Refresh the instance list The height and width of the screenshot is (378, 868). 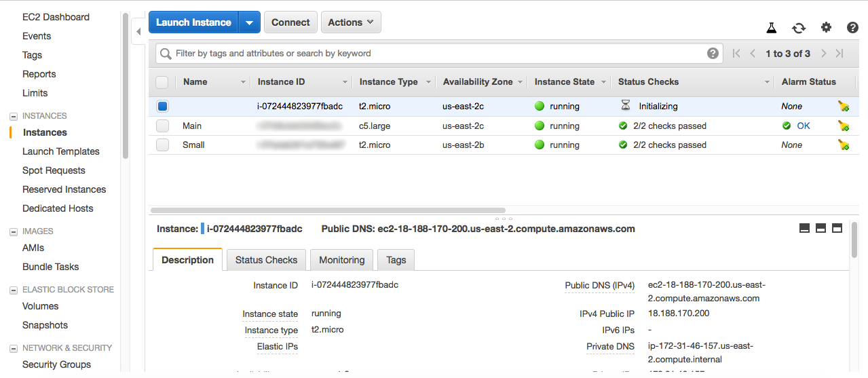click(799, 28)
